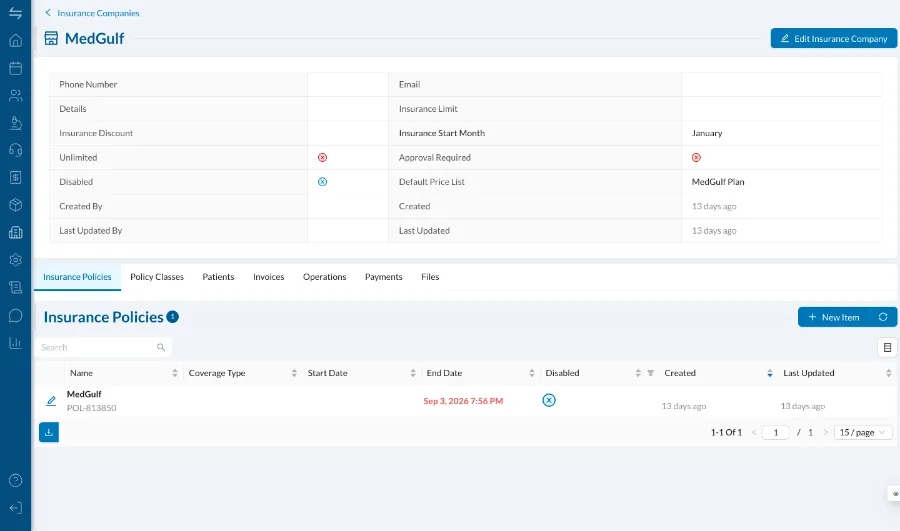900x531 pixels.
Task: Sort by the Start Date column
Action: tap(413, 373)
